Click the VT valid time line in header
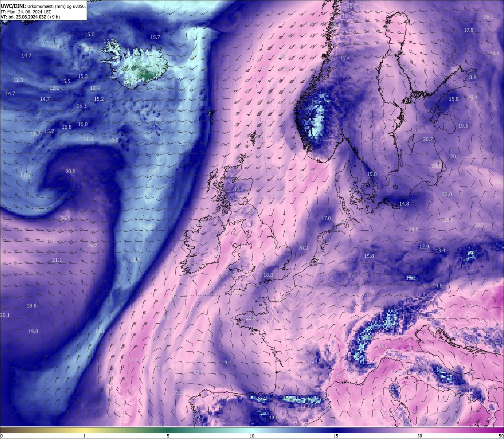The height and width of the screenshot is (439, 504). [x=30, y=17]
